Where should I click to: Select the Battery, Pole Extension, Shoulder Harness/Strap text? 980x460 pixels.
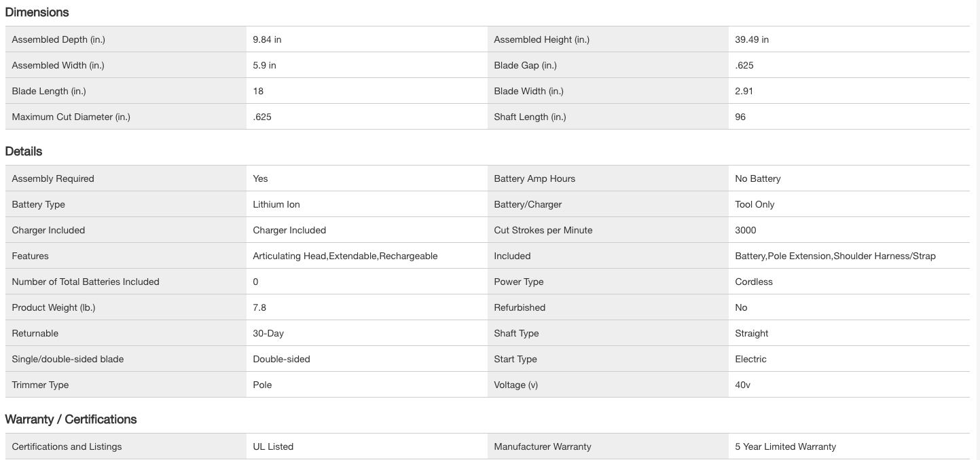[835, 256]
